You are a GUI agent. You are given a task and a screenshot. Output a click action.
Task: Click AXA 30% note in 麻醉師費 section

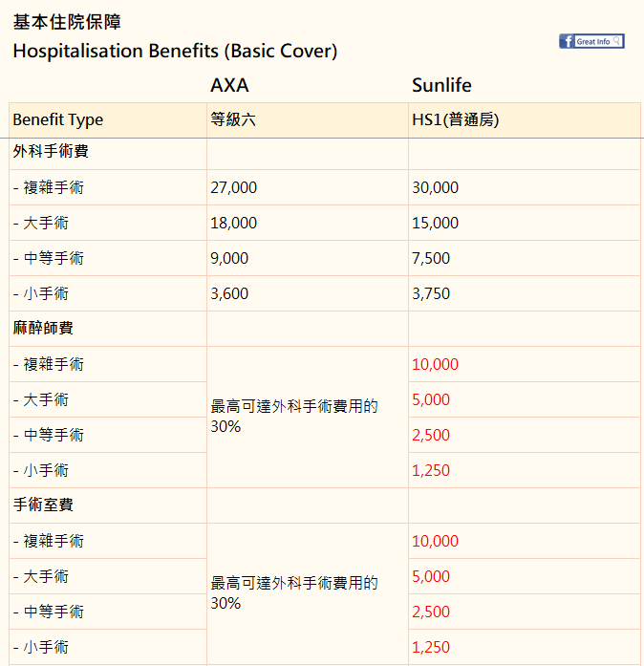pos(294,417)
